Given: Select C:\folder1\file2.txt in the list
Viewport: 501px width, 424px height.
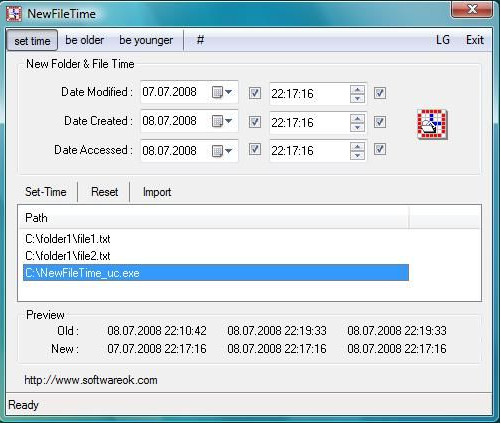Looking at the screenshot, I should (68, 256).
